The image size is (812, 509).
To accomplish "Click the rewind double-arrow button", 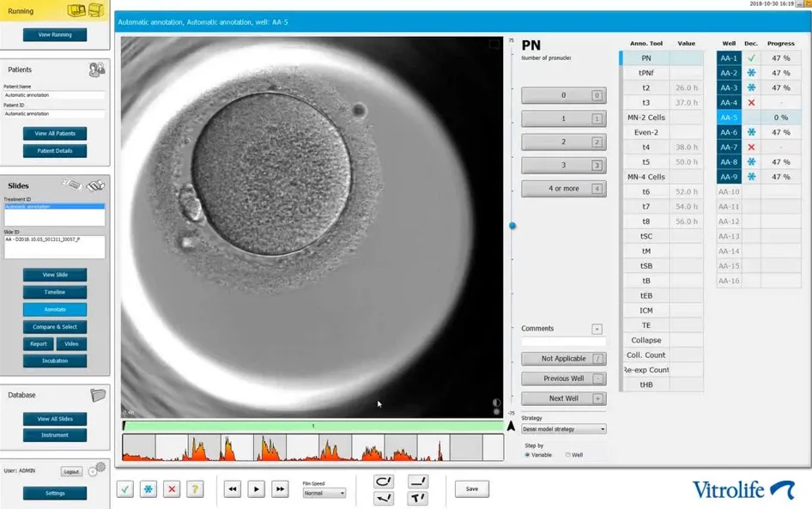I will 232,489.
